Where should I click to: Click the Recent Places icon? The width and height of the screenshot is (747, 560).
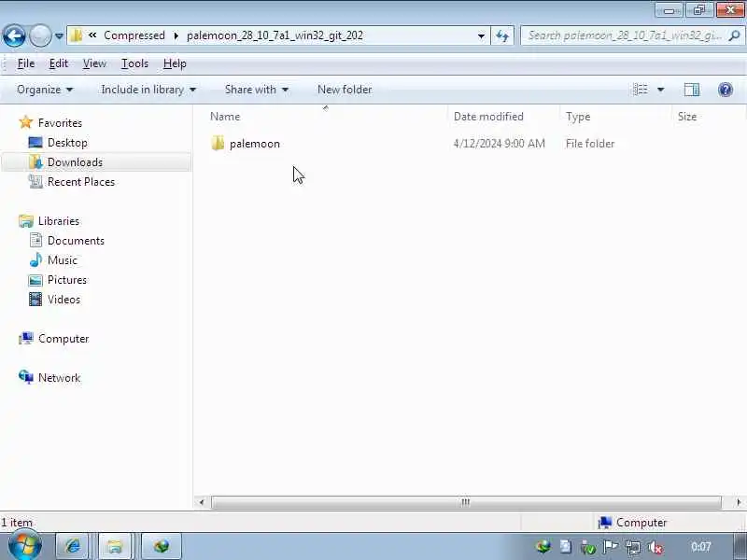click(x=35, y=181)
